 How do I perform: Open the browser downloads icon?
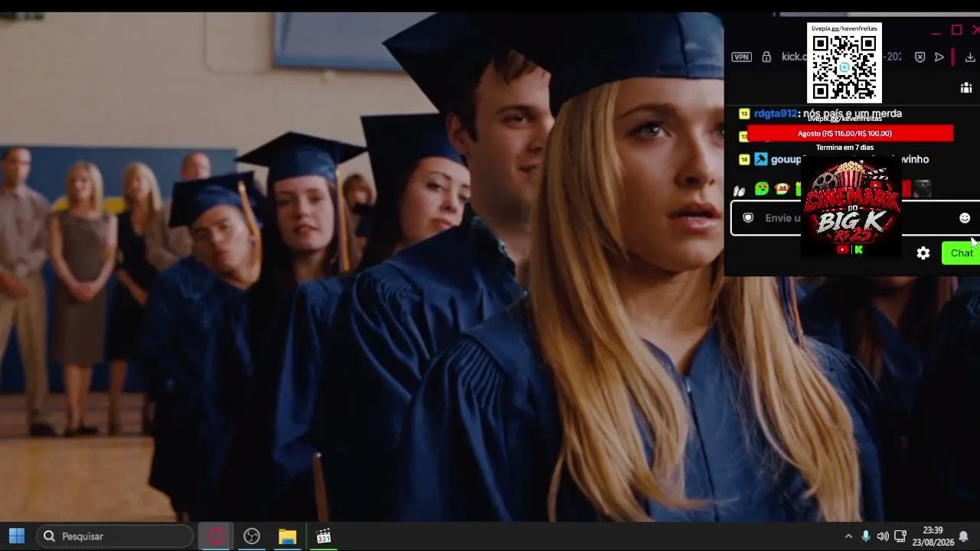coord(971,57)
